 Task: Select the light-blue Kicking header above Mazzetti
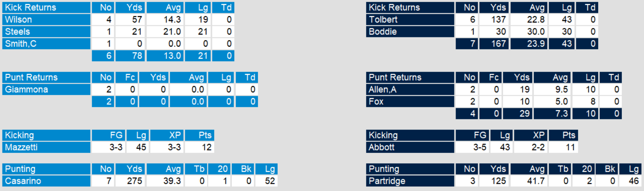click(19, 136)
